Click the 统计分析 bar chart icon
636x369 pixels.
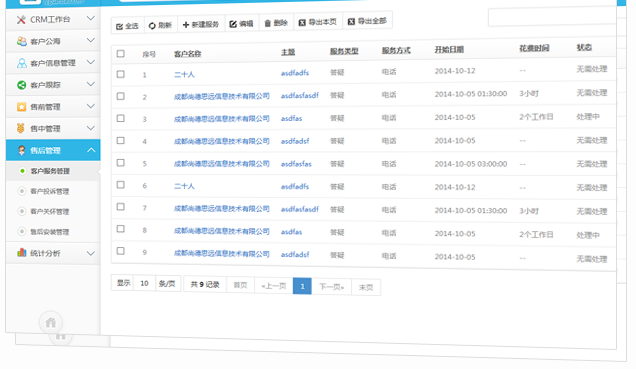pos(21,253)
